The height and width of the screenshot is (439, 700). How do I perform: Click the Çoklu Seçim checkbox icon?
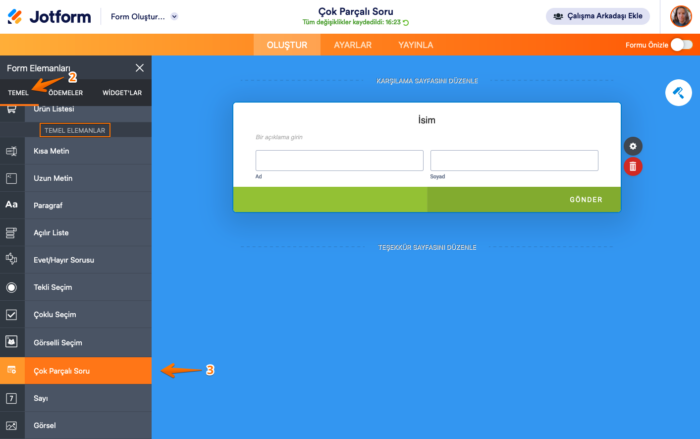pyautogui.click(x=12, y=315)
